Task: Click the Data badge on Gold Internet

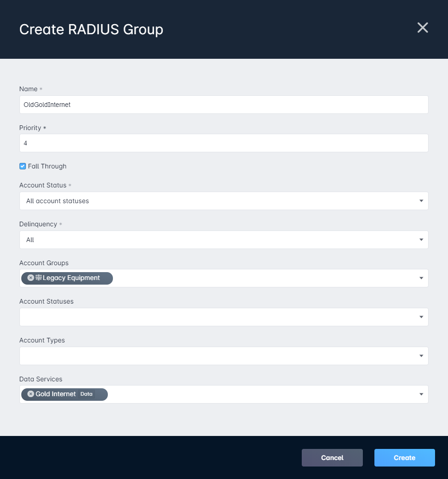Action: (87, 394)
